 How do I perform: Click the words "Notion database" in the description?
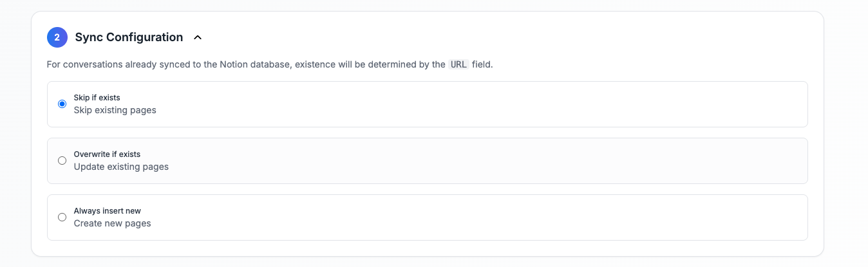coord(254,65)
